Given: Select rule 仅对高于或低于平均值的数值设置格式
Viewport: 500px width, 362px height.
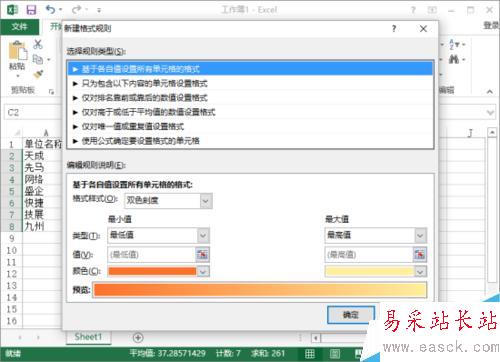Looking at the screenshot, I should pos(250,112).
